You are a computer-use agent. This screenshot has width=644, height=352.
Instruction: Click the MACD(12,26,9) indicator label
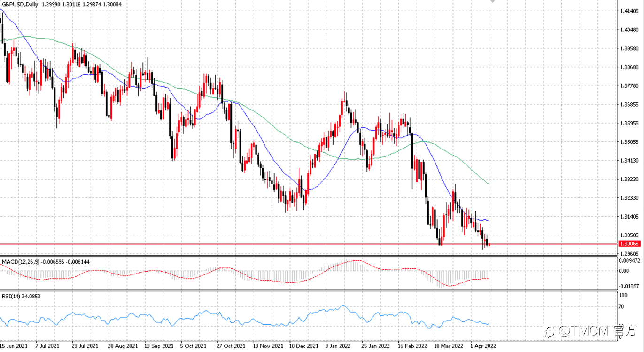(x=21, y=261)
